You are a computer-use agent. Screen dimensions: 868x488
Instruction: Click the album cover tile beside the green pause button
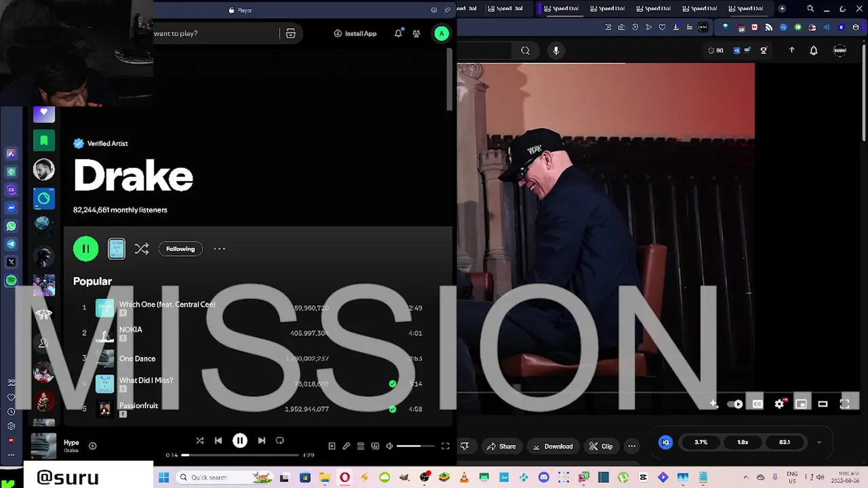click(x=117, y=249)
